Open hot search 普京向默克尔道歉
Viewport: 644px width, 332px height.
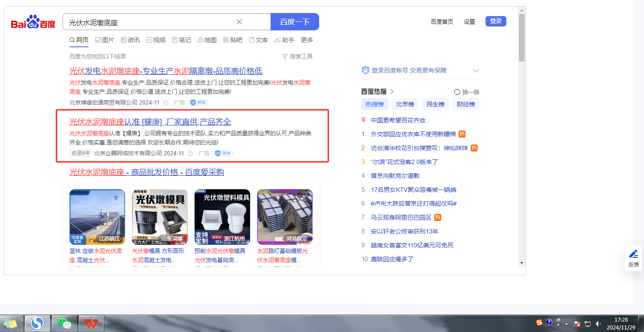pos(395,176)
